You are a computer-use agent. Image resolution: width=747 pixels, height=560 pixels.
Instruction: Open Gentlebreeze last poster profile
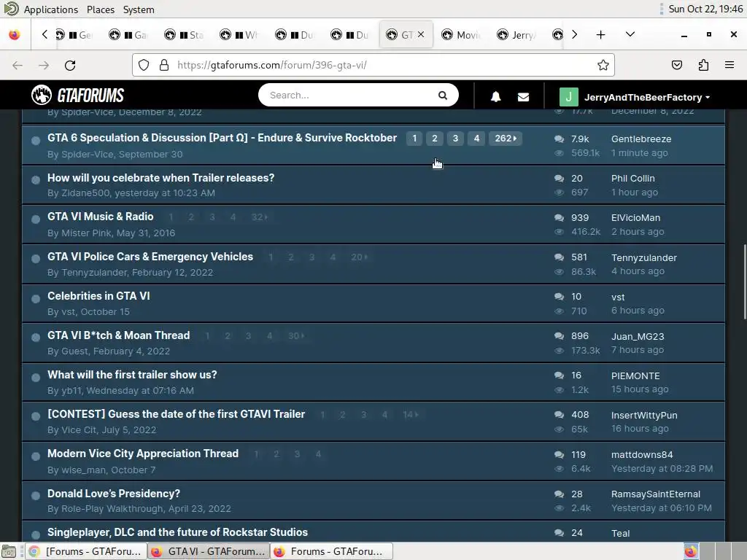(x=641, y=139)
